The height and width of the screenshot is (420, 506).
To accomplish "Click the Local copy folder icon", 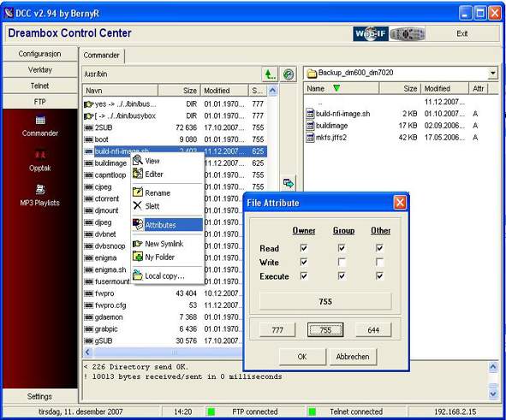I will coord(138,275).
